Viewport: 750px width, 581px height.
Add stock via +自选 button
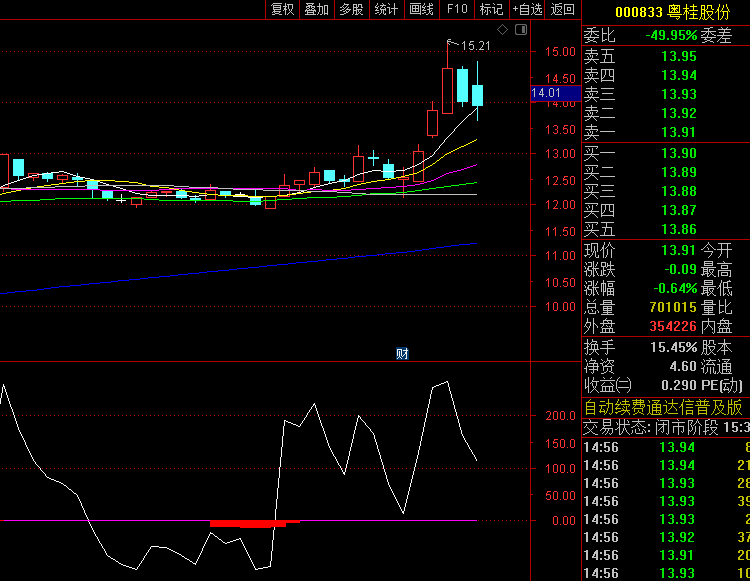tap(527, 9)
